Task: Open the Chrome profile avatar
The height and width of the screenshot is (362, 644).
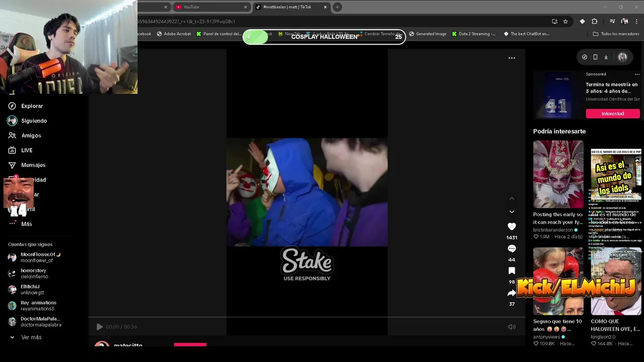Action: (x=624, y=22)
